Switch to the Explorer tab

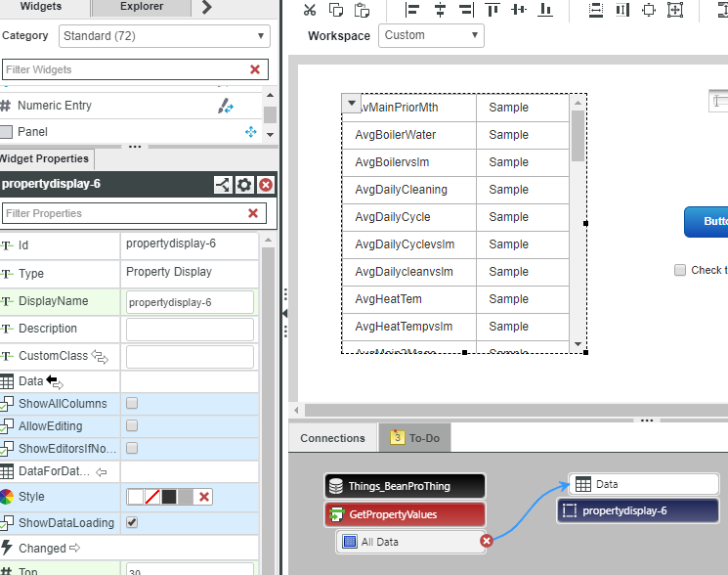point(142,7)
